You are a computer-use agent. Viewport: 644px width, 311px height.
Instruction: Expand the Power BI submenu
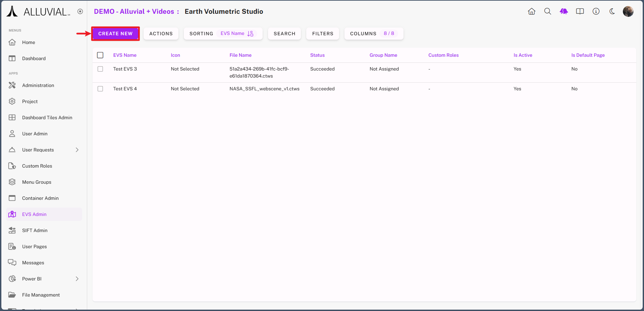tap(77, 279)
